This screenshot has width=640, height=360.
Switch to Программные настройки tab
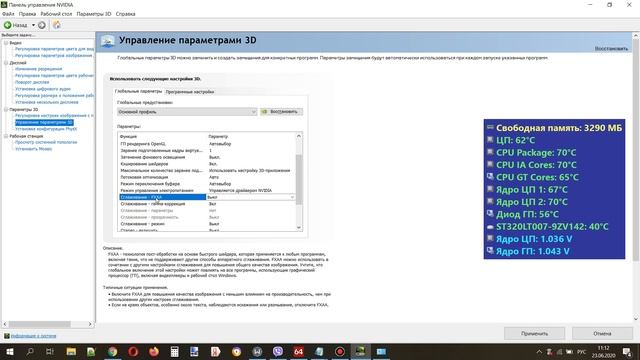click(190, 92)
